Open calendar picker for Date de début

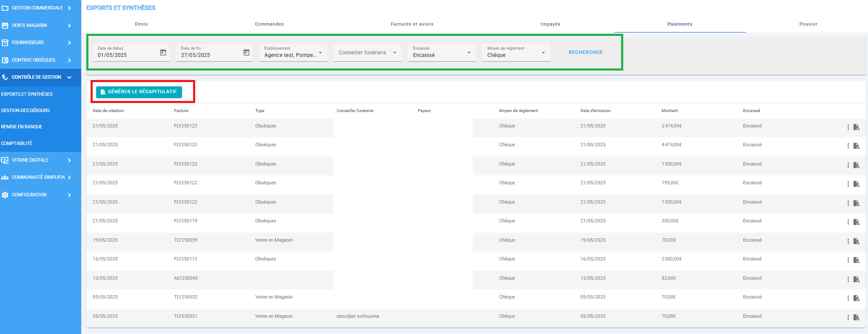[163, 53]
